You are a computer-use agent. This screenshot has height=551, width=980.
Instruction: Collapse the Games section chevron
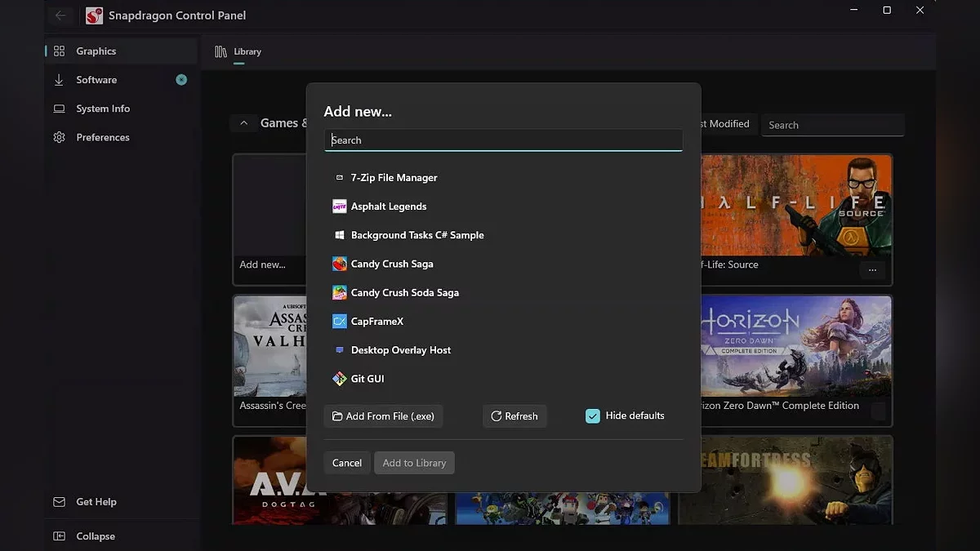[243, 123]
